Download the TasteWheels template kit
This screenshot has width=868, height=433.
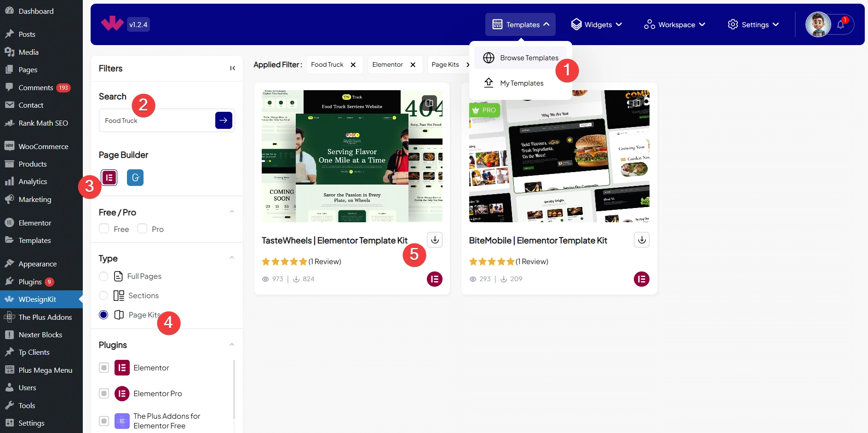(x=435, y=240)
